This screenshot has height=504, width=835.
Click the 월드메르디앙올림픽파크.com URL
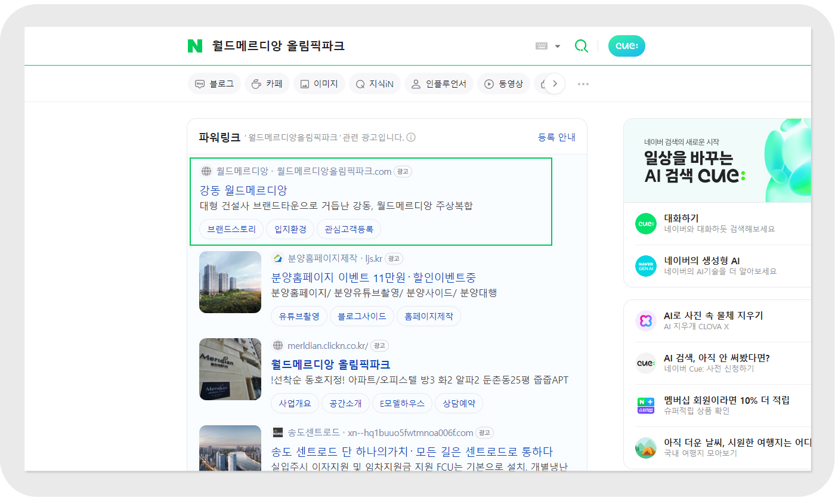334,172
